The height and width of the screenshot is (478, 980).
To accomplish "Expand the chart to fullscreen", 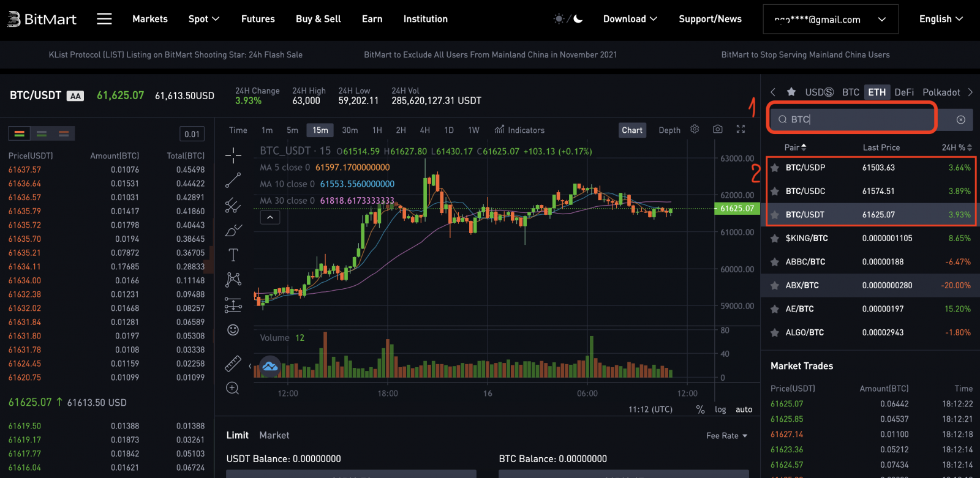I will tap(741, 129).
